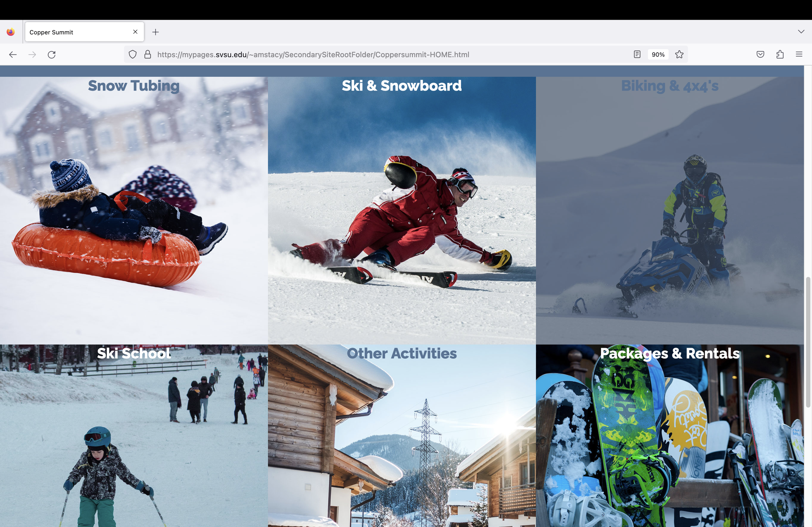Toggle reader view icon
Screen dimensions: 812x527
[637, 55]
